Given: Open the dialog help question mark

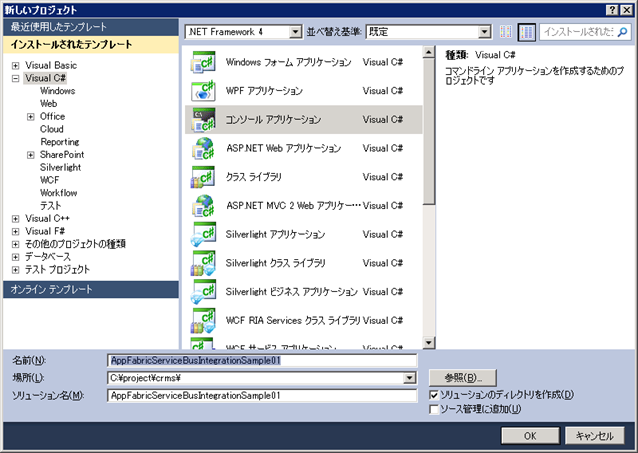Looking at the screenshot, I should click(612, 10).
